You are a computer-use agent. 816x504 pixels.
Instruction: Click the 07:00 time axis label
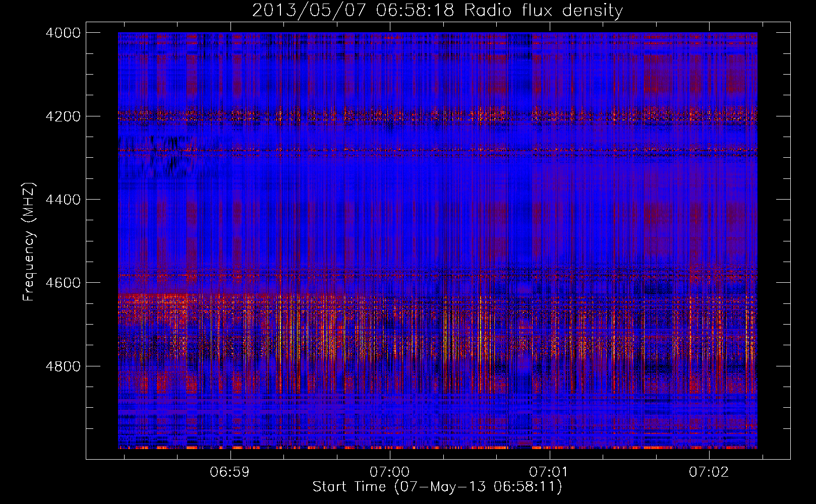[x=390, y=472]
